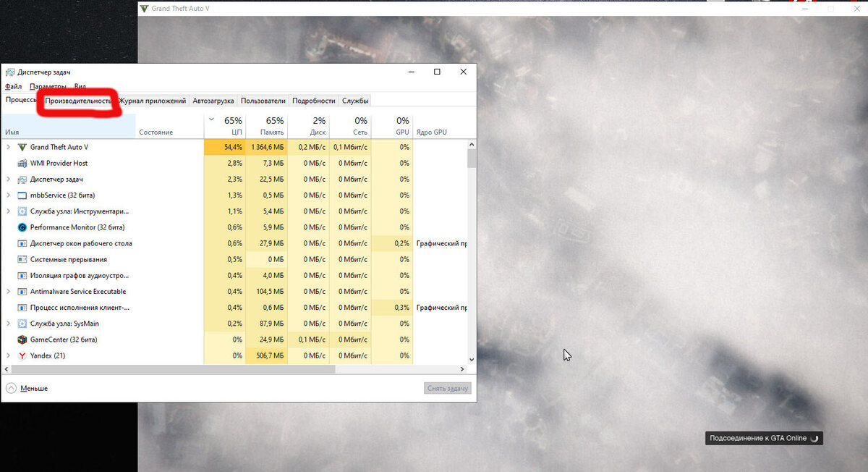Click the 0,1 Мбит/с network cell for GTA V
The width and height of the screenshot is (868, 472).
coord(351,147)
